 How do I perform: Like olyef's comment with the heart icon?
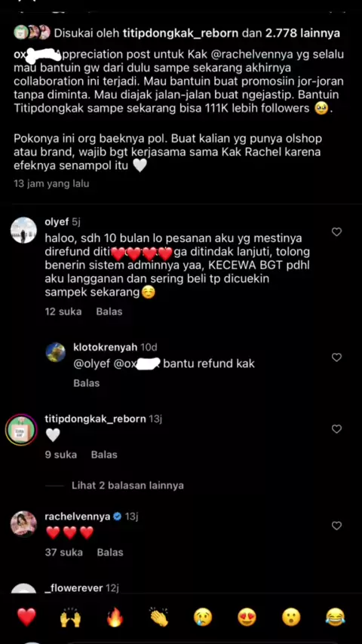pyautogui.click(x=336, y=232)
